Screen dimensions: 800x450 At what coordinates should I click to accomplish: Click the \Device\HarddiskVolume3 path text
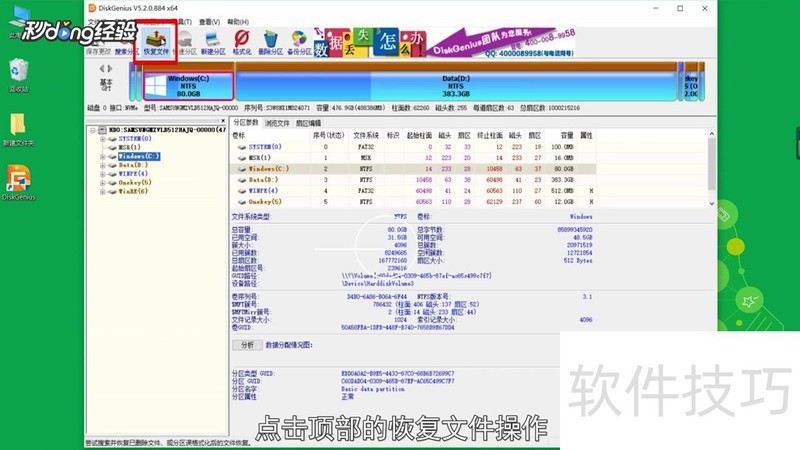click(x=378, y=284)
